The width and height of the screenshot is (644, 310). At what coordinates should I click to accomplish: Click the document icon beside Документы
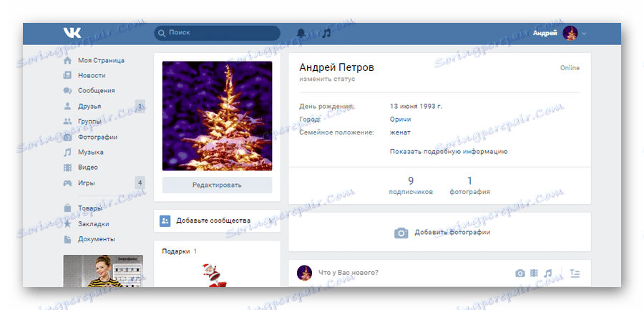(68, 239)
